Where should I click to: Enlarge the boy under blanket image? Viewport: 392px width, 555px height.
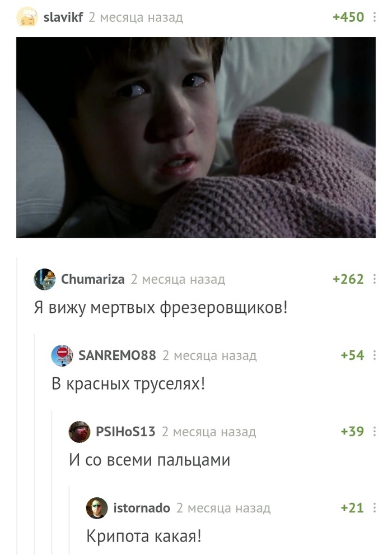coord(196,137)
